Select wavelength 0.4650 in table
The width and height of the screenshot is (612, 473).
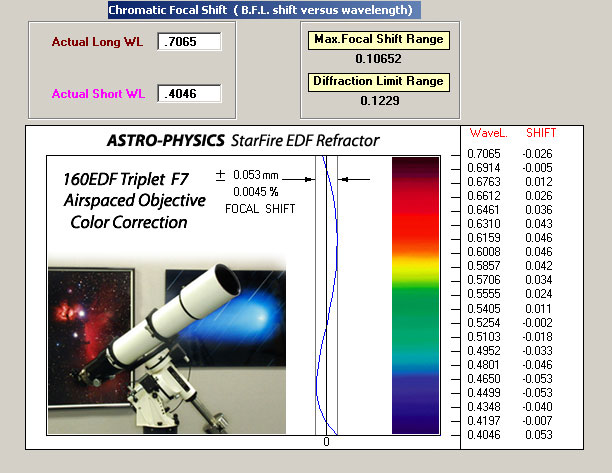(484, 379)
